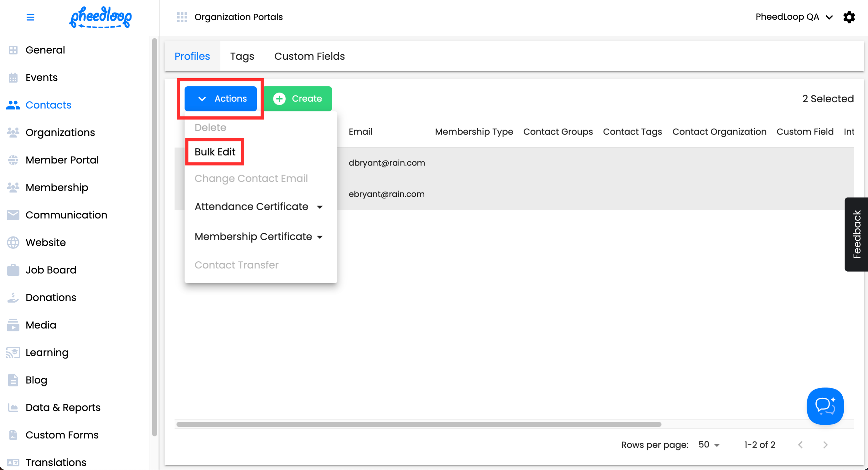868x470 pixels.
Task: Click the green Create button
Action: point(298,99)
